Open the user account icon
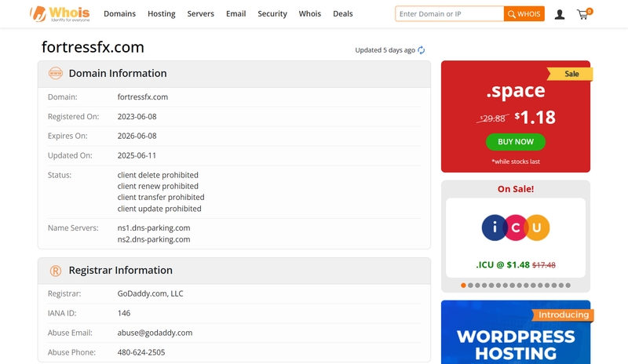 coord(560,15)
